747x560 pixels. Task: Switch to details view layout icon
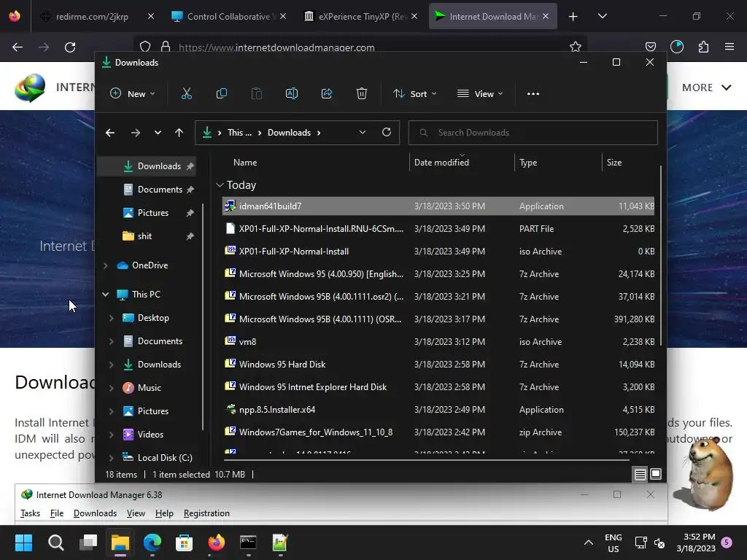click(x=640, y=474)
